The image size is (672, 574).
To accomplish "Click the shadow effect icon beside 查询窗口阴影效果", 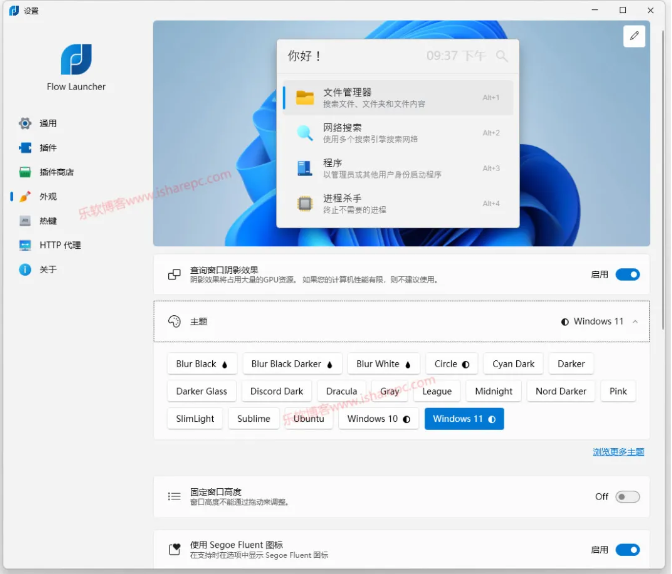I will [x=174, y=274].
